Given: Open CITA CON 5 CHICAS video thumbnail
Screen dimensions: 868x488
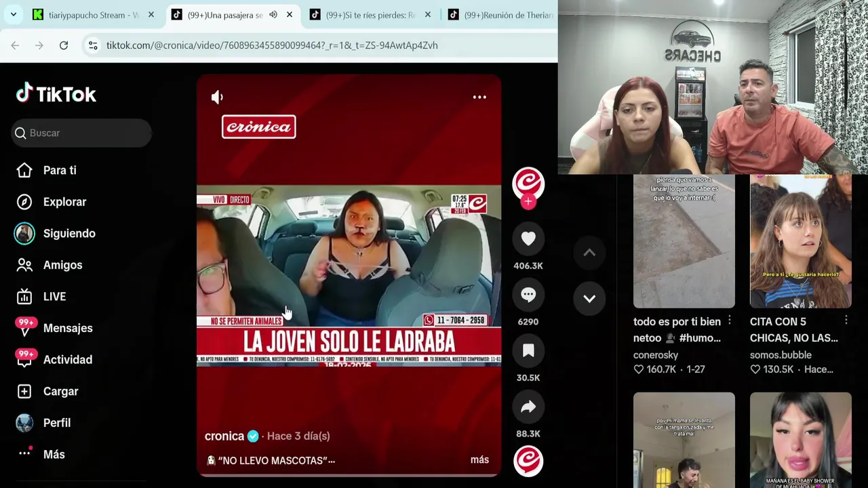Looking at the screenshot, I should 801,241.
